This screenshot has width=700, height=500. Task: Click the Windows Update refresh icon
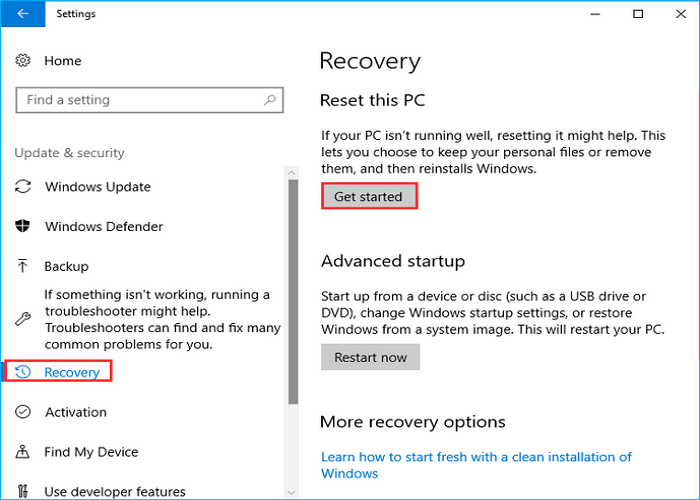[23, 187]
